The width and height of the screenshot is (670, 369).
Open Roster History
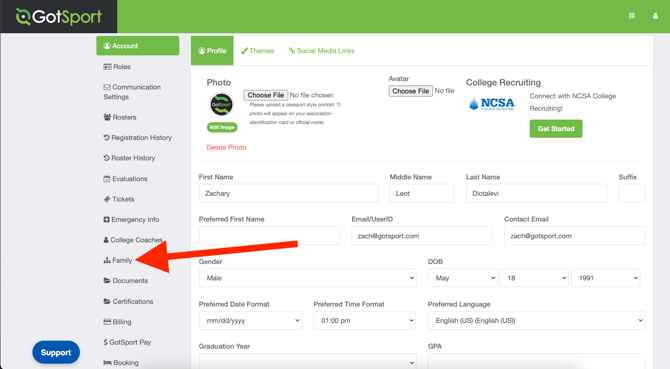point(129,158)
